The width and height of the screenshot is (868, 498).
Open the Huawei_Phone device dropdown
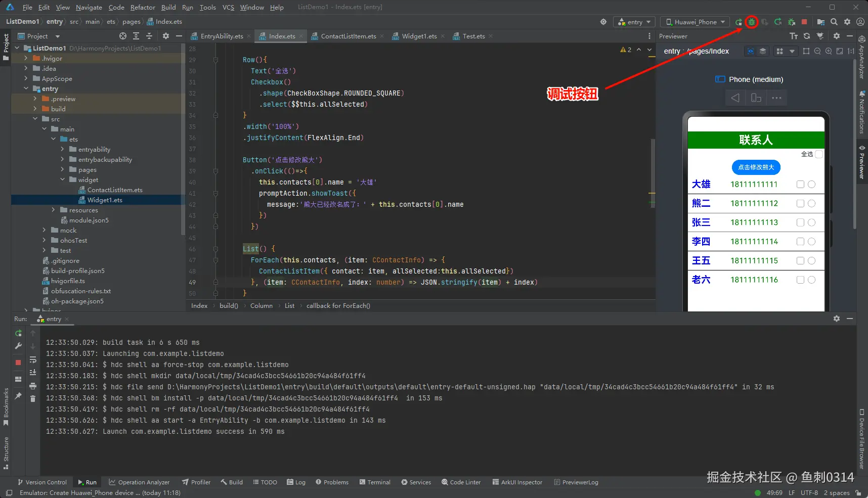(x=696, y=22)
